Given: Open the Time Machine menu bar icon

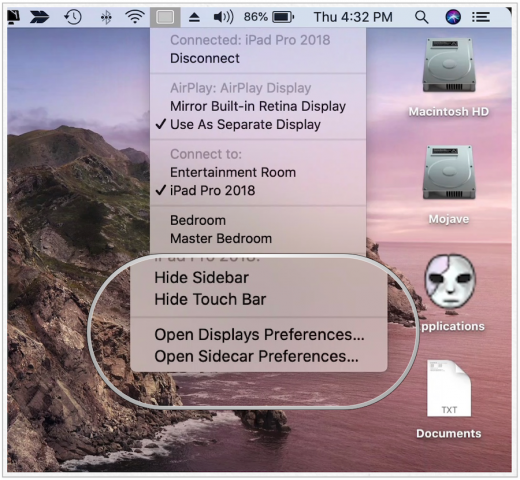Looking at the screenshot, I should [x=73, y=17].
